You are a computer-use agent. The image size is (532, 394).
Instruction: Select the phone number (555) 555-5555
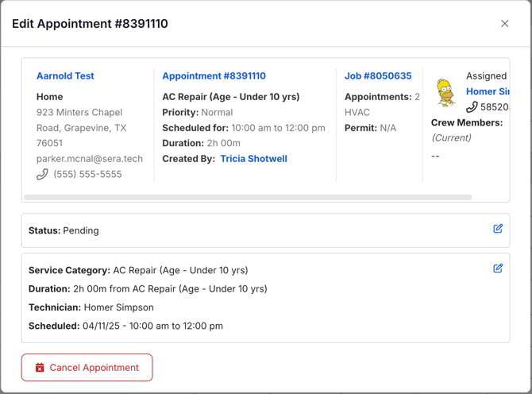(87, 175)
